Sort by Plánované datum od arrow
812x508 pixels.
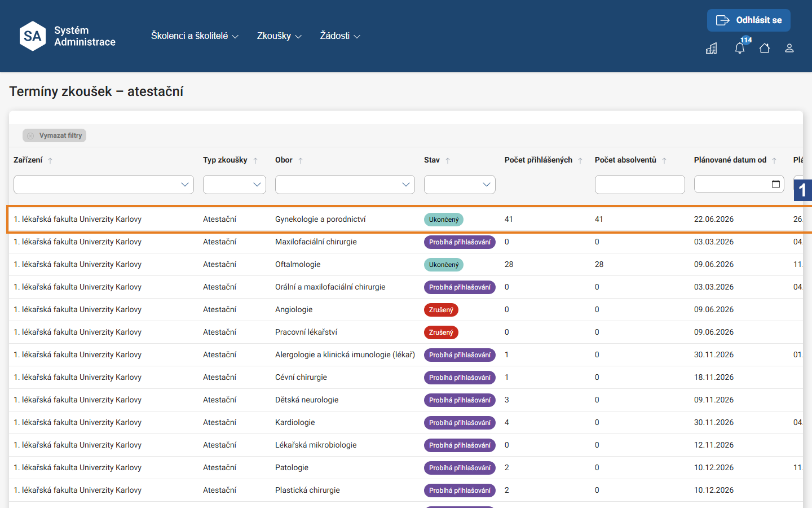pos(774,160)
